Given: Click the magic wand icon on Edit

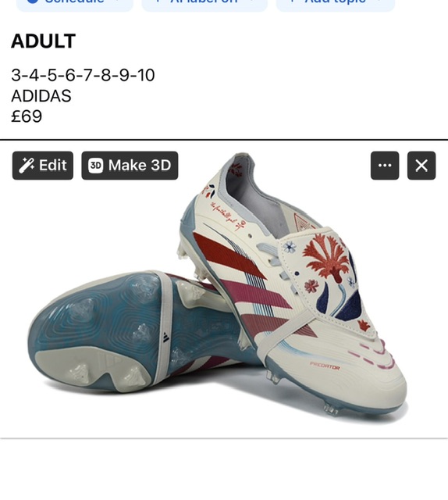Looking at the screenshot, I should [x=27, y=166].
